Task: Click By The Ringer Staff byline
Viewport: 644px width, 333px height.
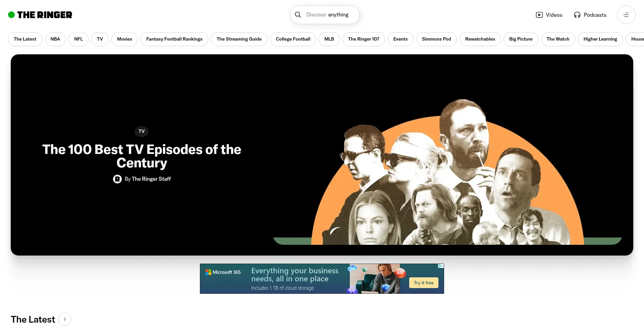Action: point(148,179)
